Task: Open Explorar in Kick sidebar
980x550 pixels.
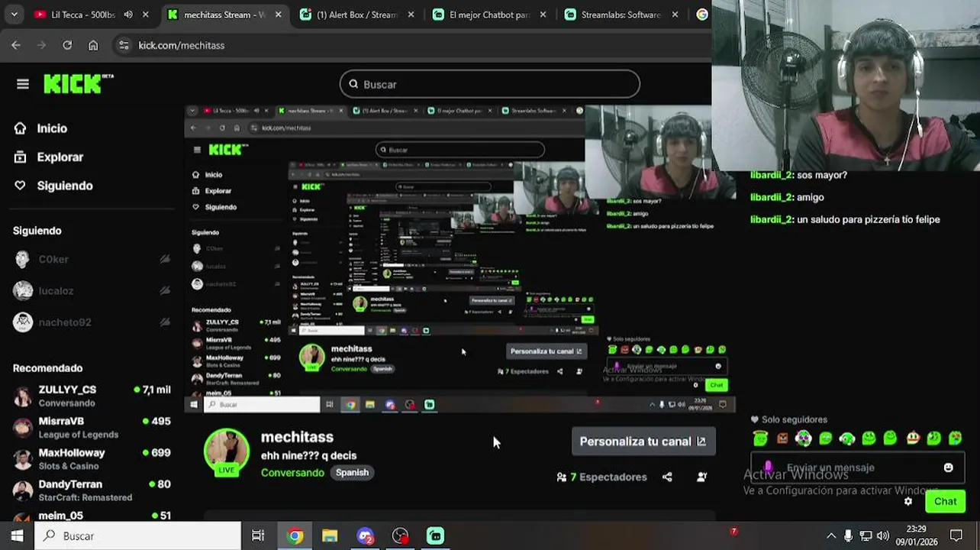Action: [60, 157]
